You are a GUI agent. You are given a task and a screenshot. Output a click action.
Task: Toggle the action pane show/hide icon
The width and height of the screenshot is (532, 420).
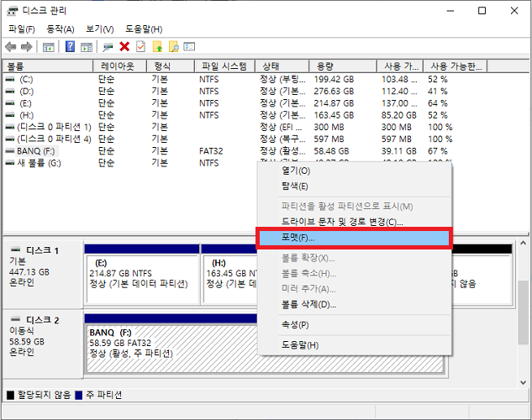coord(87,47)
